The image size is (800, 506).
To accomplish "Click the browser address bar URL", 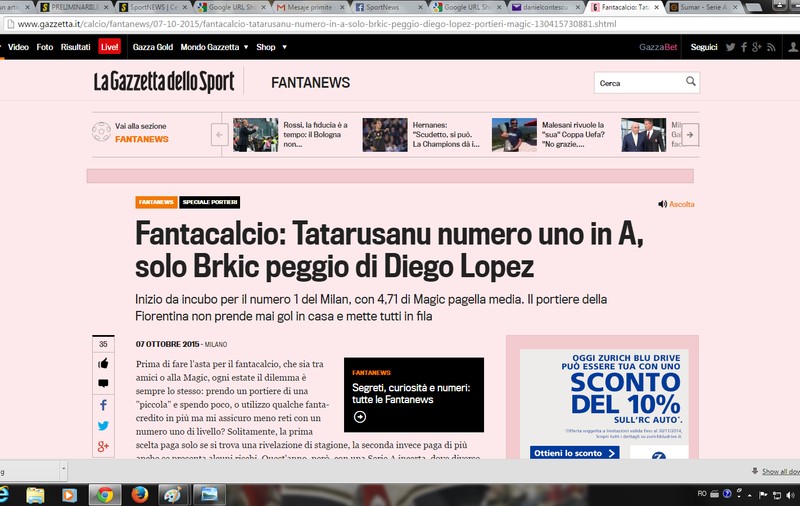I will [x=317, y=24].
